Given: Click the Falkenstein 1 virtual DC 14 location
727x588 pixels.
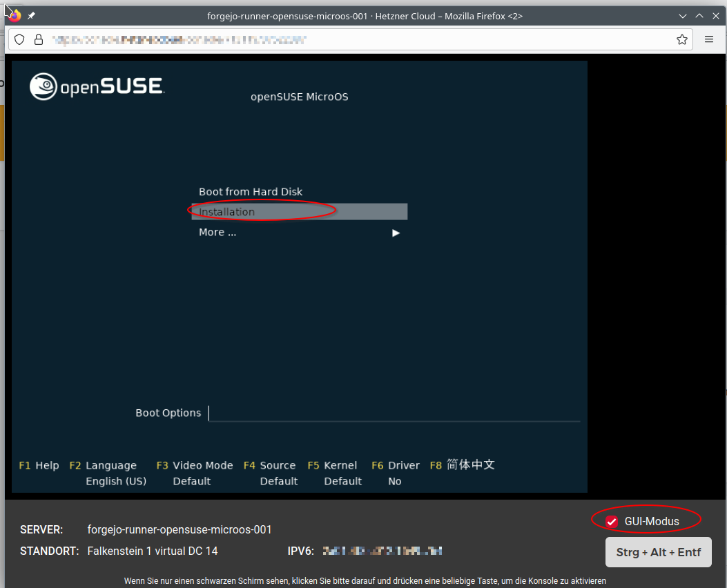Looking at the screenshot, I should [x=153, y=551].
